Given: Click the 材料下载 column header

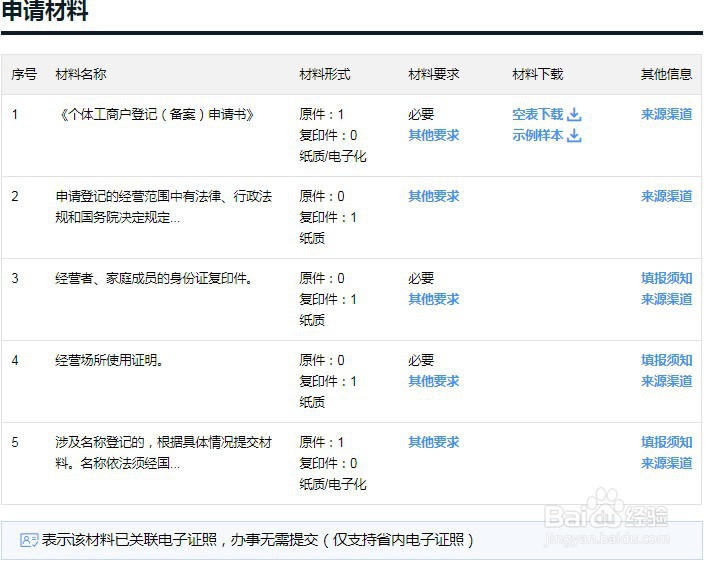Looking at the screenshot, I should (537, 74).
